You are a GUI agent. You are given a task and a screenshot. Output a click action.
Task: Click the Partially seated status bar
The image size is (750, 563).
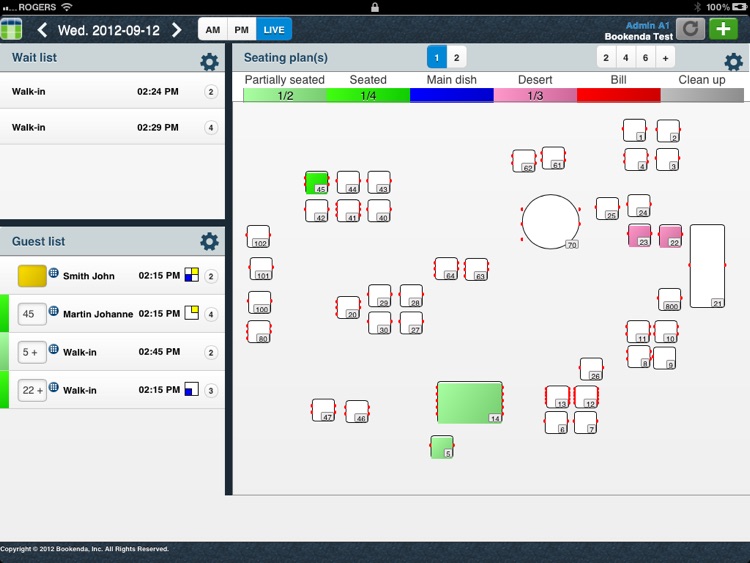(x=285, y=95)
